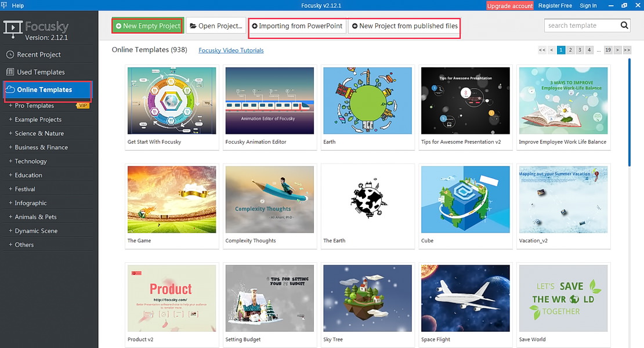Screen dimensions: 644x348
Task: Click New Project from published files
Action: pos(404,26)
